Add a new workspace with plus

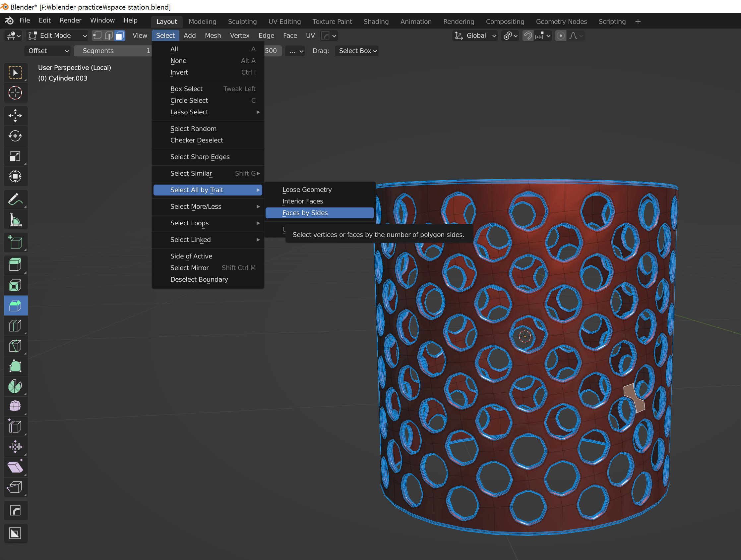pos(638,22)
